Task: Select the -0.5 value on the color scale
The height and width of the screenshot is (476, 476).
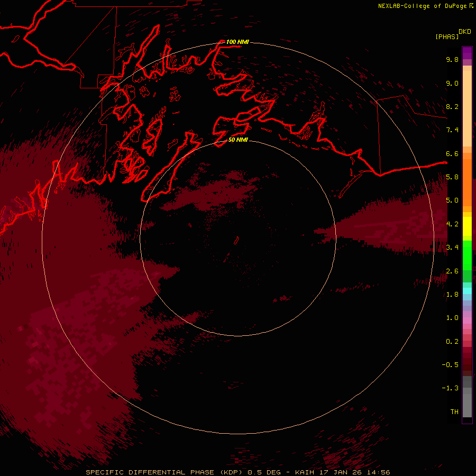Action: coord(450,365)
